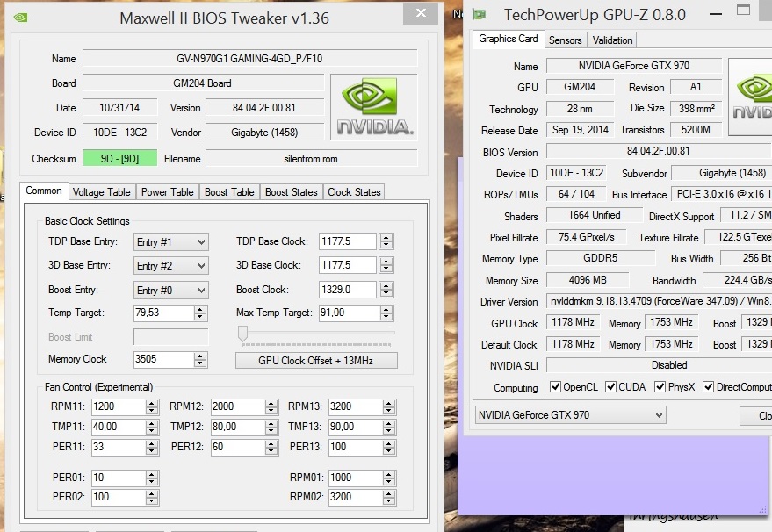This screenshot has height=532, width=772.
Task: Switch to the Power Table tab
Action: (168, 192)
